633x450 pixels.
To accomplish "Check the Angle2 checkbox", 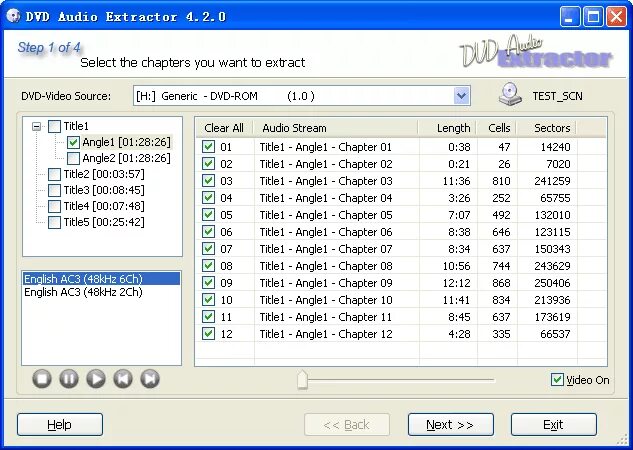I will coord(73,158).
